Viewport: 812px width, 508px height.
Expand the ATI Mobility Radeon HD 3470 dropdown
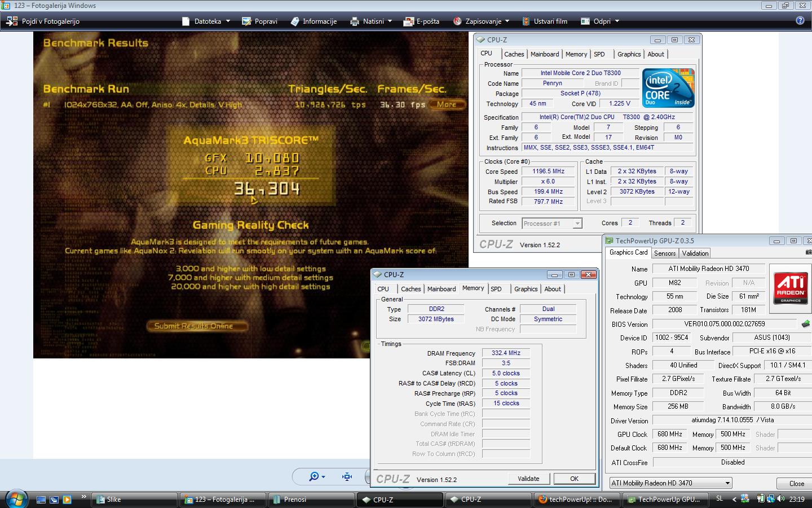click(727, 483)
